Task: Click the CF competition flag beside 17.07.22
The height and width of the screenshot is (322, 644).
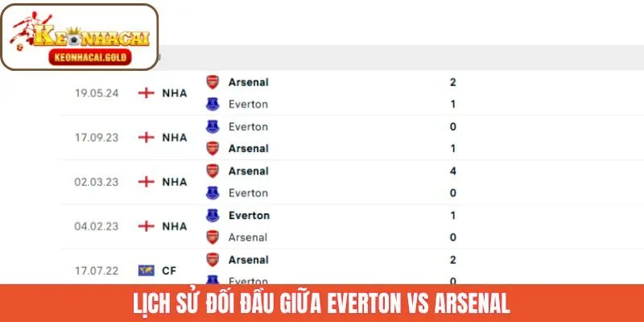Action: (x=146, y=270)
